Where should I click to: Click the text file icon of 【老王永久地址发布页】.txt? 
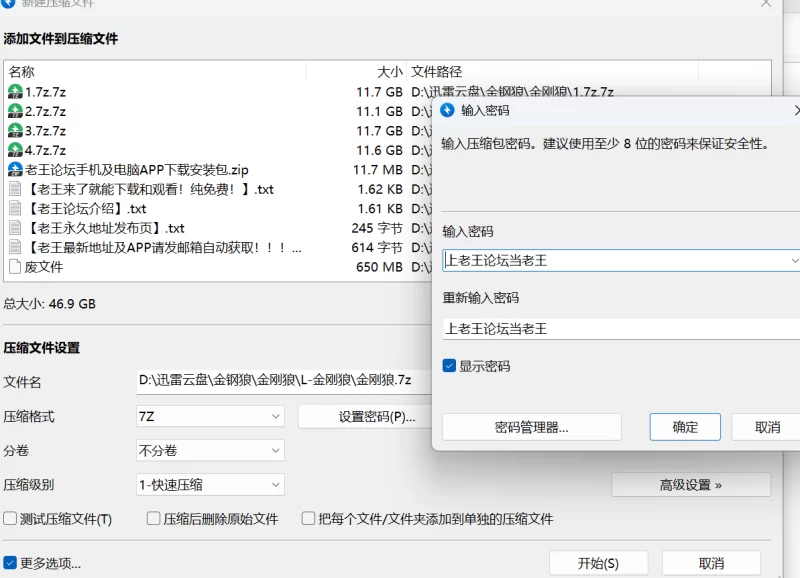[15, 228]
